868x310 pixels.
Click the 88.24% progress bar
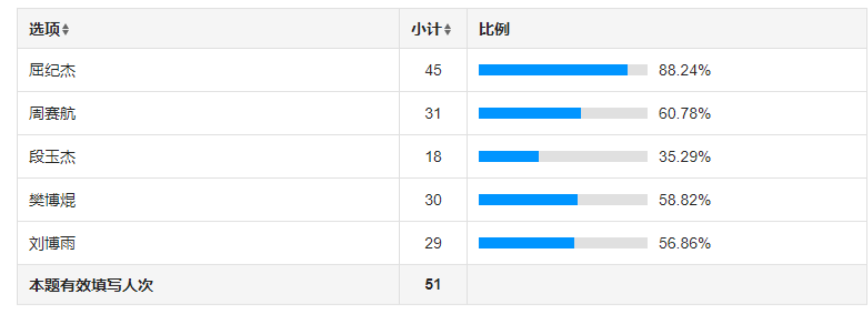tap(563, 70)
